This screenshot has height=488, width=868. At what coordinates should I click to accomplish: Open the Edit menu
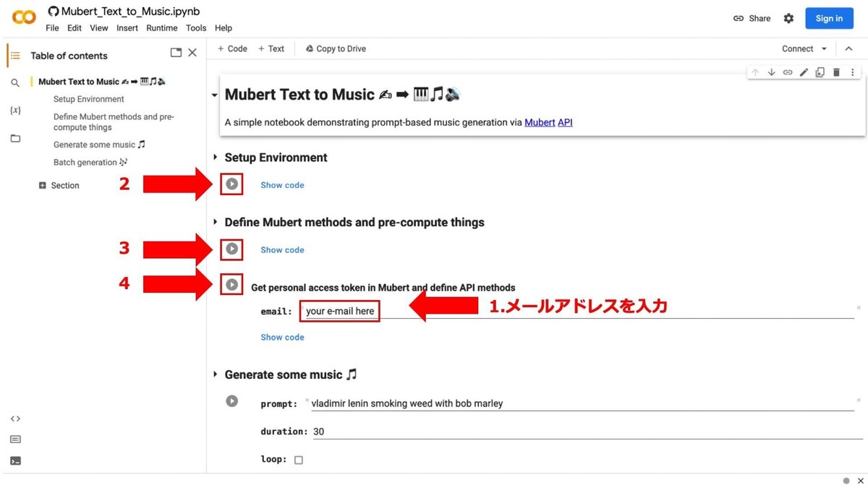[x=75, y=28]
